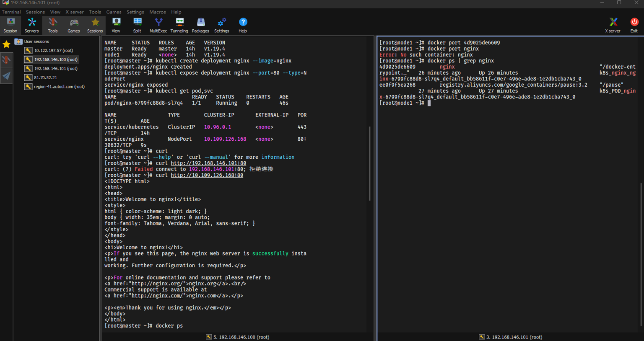This screenshot has width=644, height=341.
Task: Click the 10.109.126.168 cluster IP in service table
Action: click(225, 139)
